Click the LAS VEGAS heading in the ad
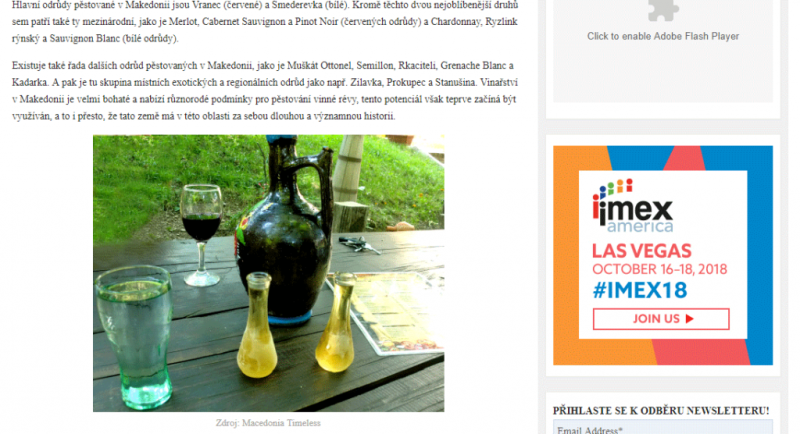This screenshot has width=800, height=434. click(x=641, y=251)
